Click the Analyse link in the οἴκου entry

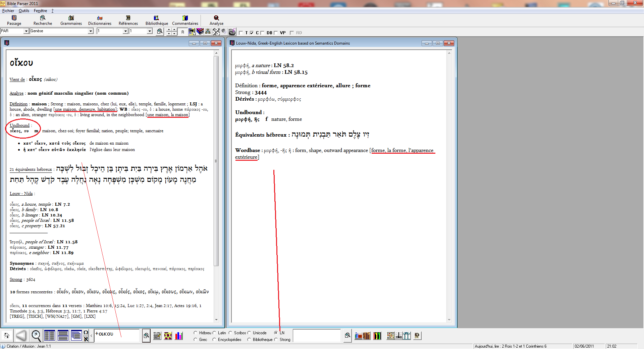[16, 93]
